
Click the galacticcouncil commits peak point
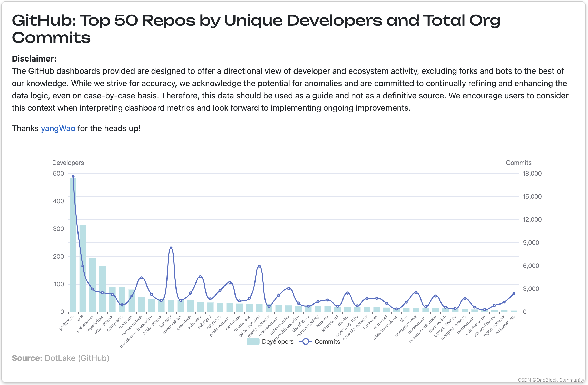259,266
